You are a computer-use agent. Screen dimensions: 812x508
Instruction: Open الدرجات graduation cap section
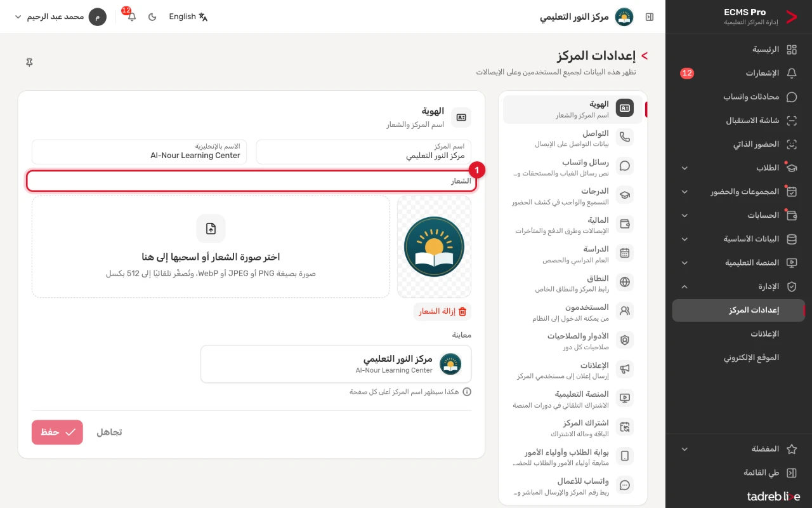coord(573,196)
